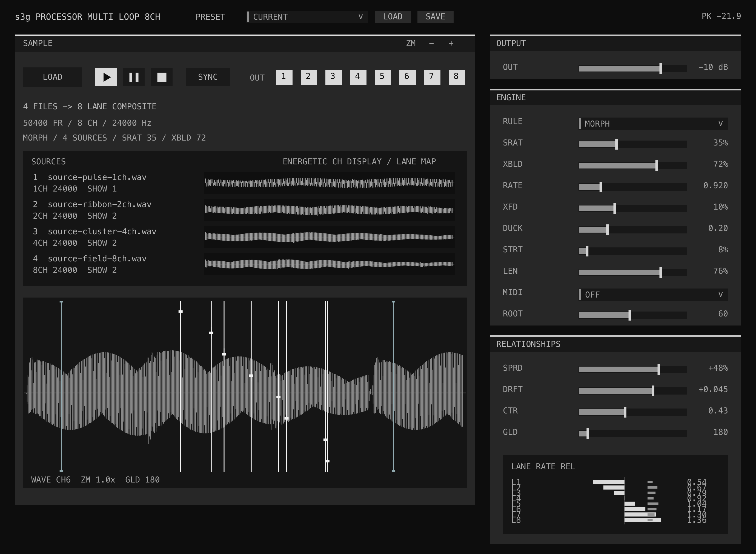
Task: Click the L1 lane rate bar
Action: [x=608, y=482]
